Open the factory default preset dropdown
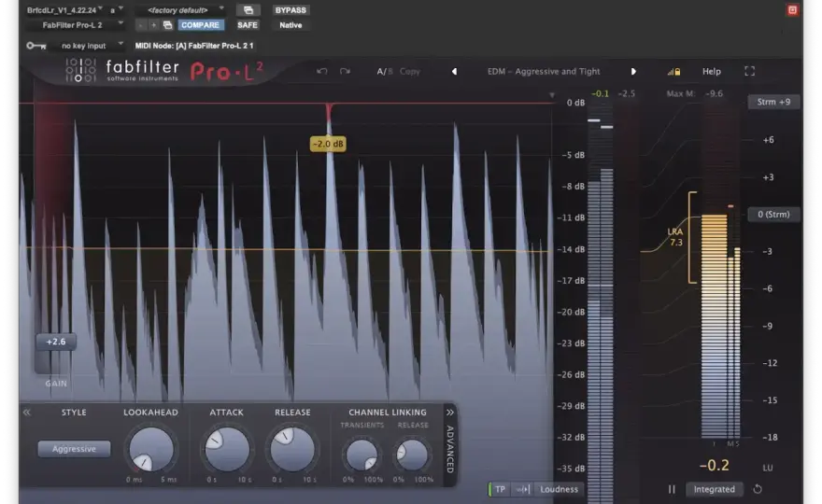Viewport: 822px width, 504px height. [181, 10]
